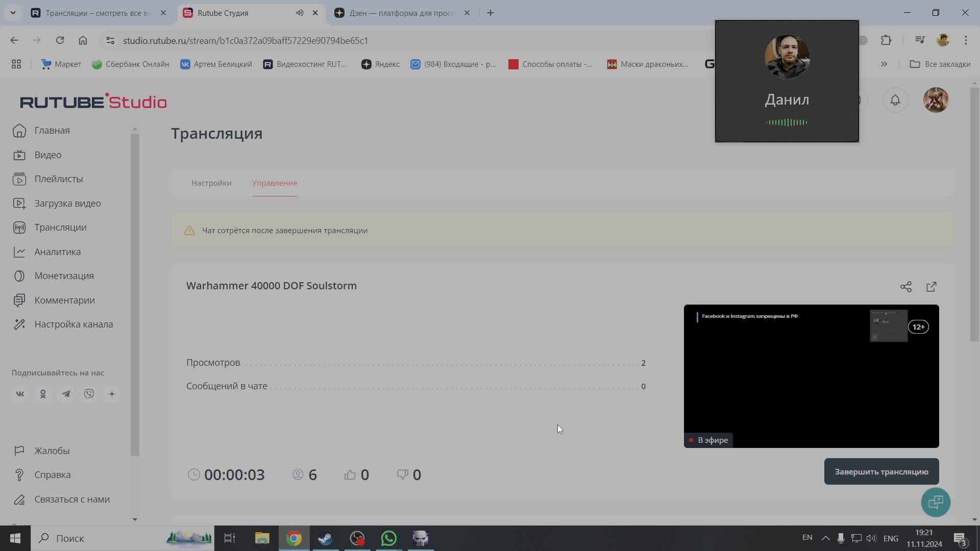
Task: Click the user avatar in the header
Action: coord(935,100)
